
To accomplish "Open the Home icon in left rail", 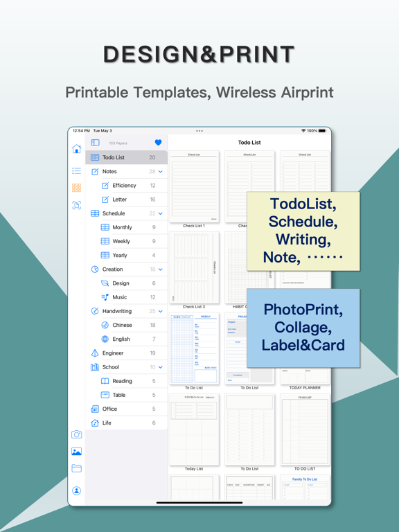I will click(x=77, y=149).
